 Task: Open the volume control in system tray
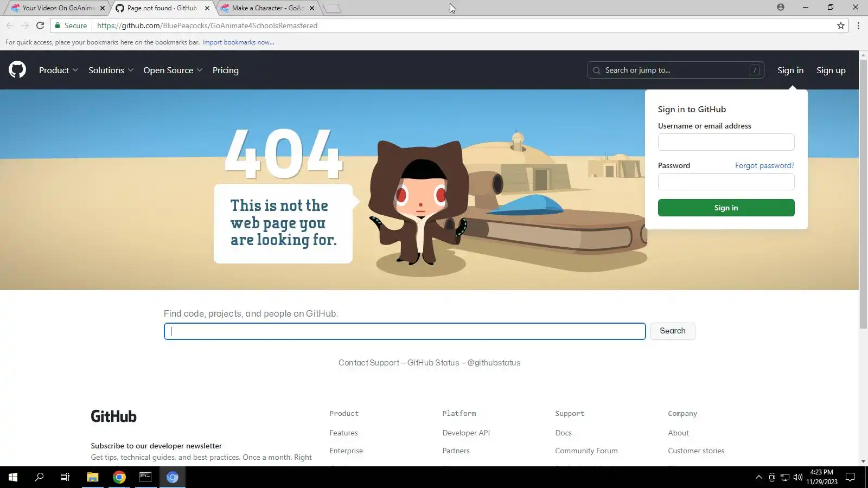click(797, 477)
